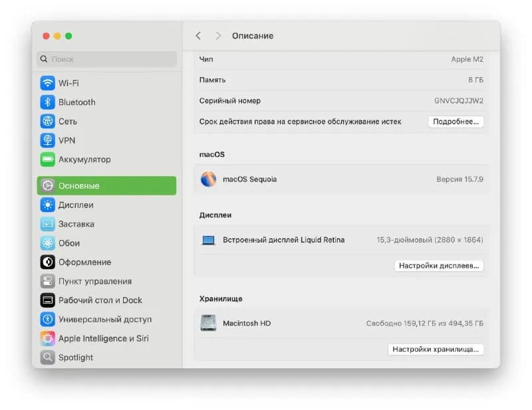Open Аккумулятор battery icon
The width and height of the screenshot is (532, 410).
(47, 159)
